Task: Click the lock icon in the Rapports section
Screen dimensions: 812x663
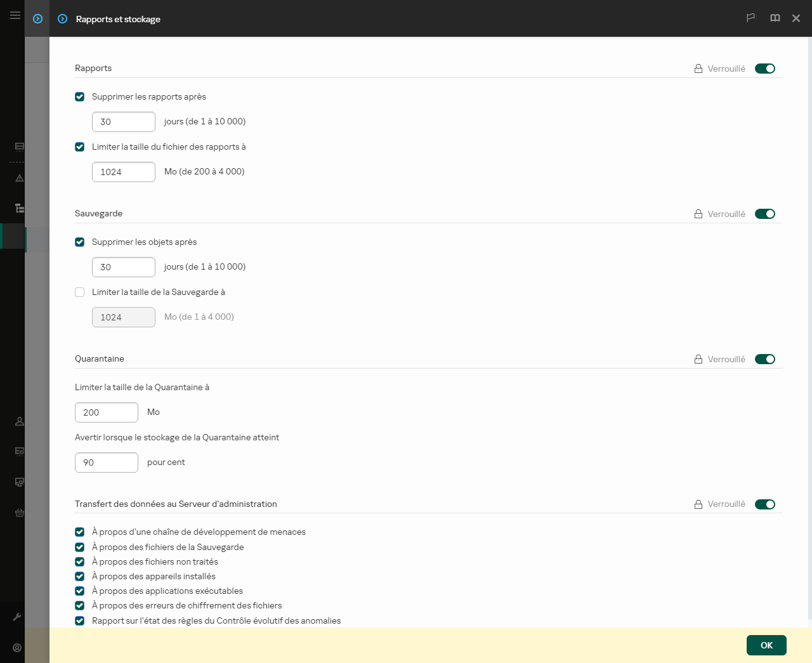Action: [x=698, y=69]
